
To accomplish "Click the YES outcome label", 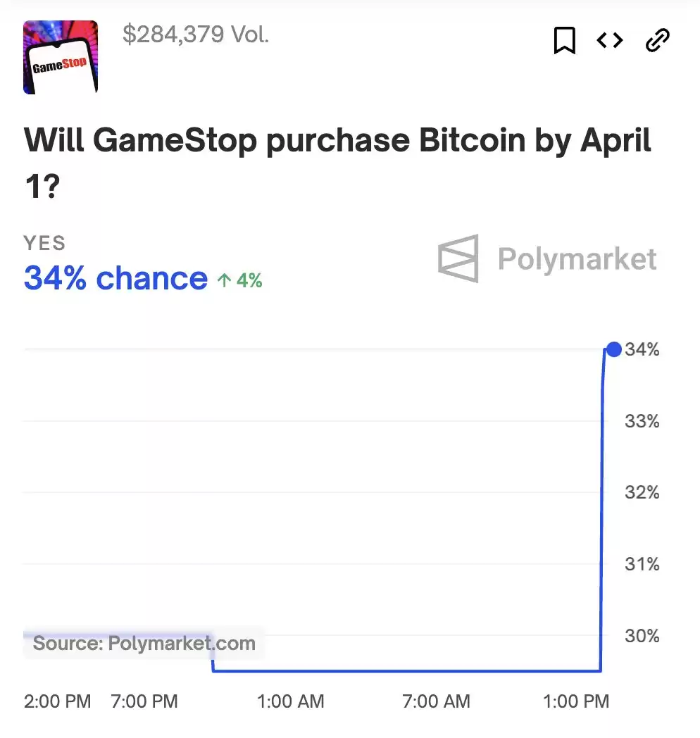I will (x=44, y=243).
